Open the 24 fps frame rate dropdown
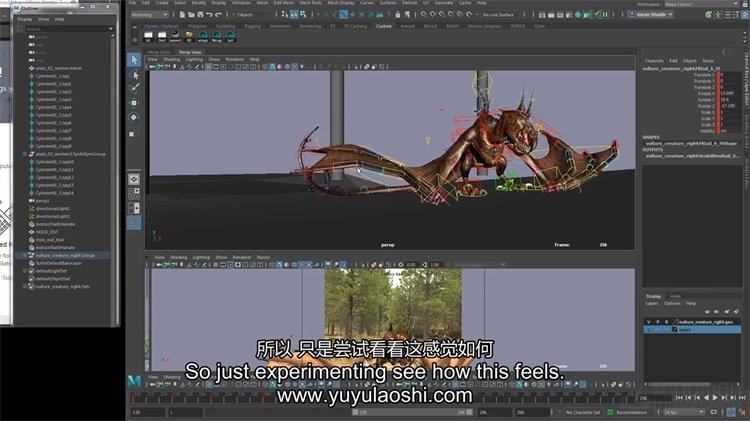This screenshot has height=421, width=750. click(x=684, y=412)
